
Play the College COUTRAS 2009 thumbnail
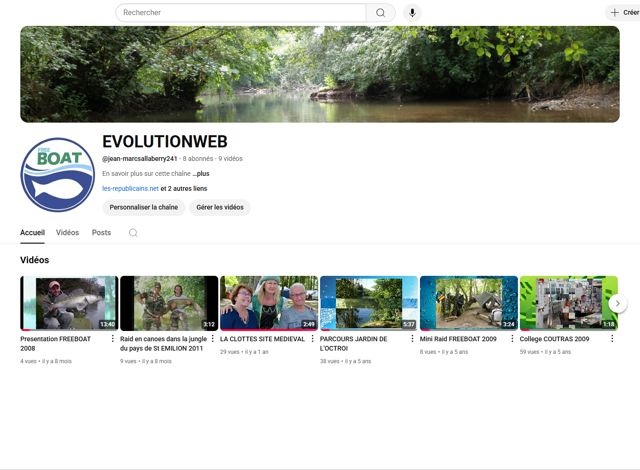coord(568,303)
